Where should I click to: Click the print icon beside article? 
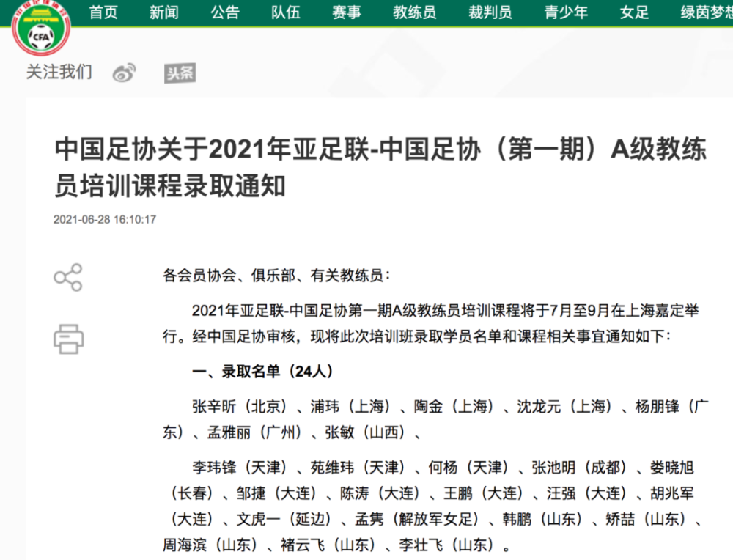click(x=69, y=339)
